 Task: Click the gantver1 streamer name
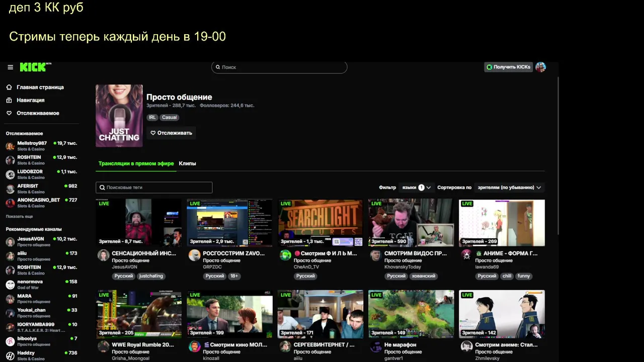click(x=394, y=358)
